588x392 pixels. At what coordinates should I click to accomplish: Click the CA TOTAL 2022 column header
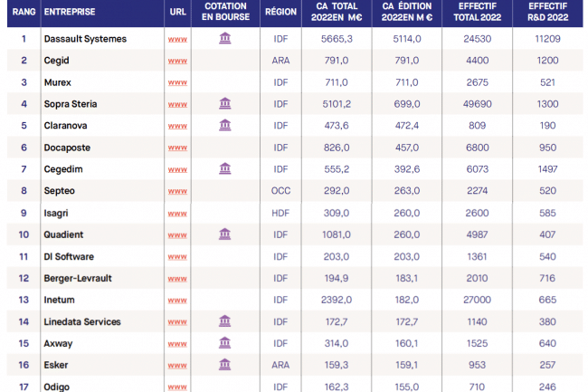pos(337,12)
